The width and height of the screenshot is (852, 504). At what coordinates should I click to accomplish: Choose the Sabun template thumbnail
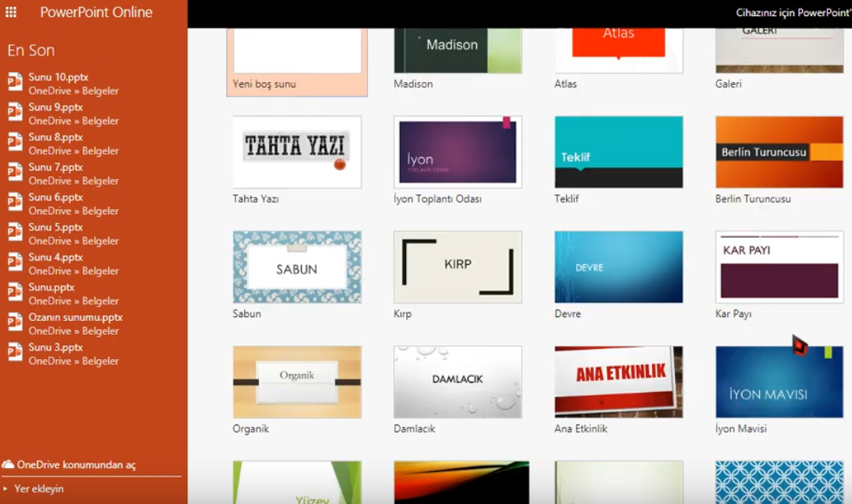(297, 267)
